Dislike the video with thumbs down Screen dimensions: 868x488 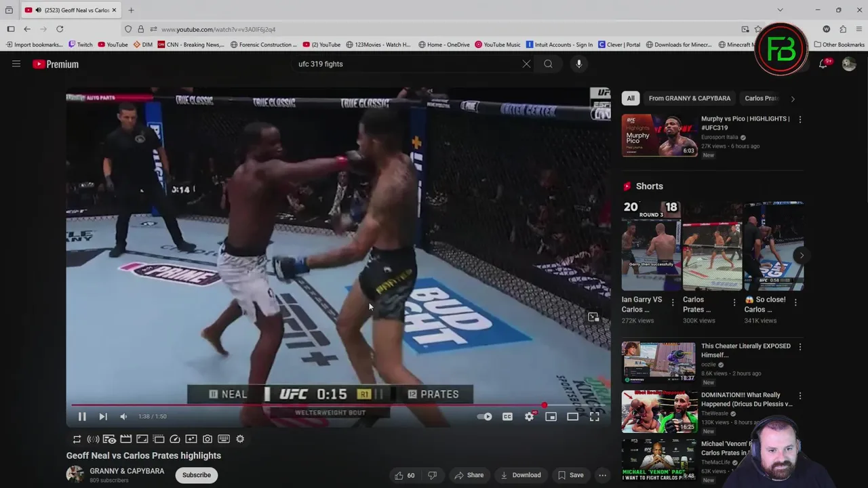tap(432, 475)
